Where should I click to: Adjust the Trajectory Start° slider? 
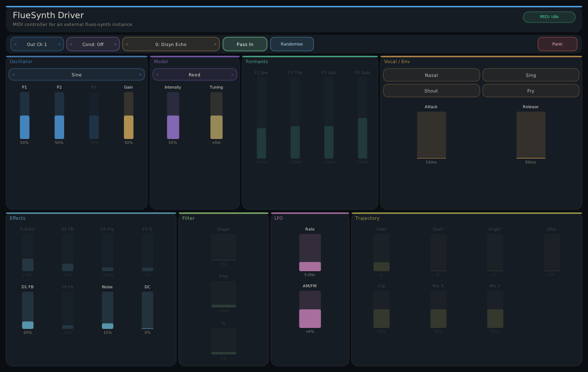pos(439,253)
